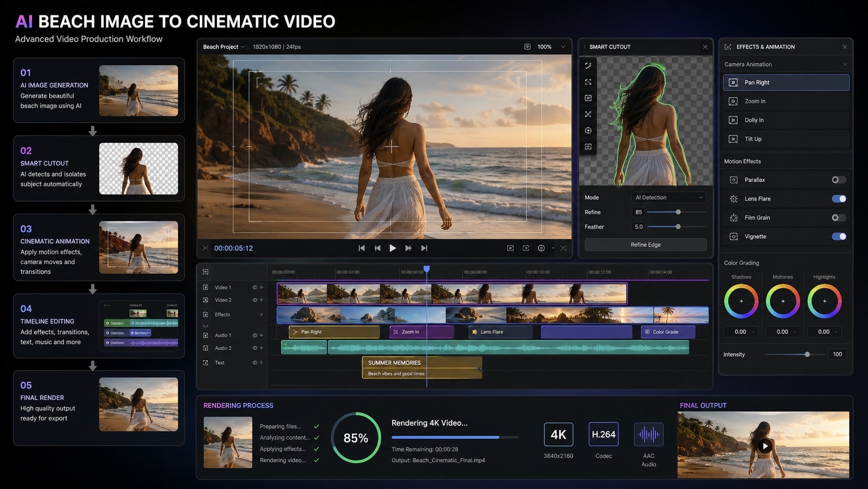Enable the Parallax toggle
The width and height of the screenshot is (868, 489).
[838, 180]
